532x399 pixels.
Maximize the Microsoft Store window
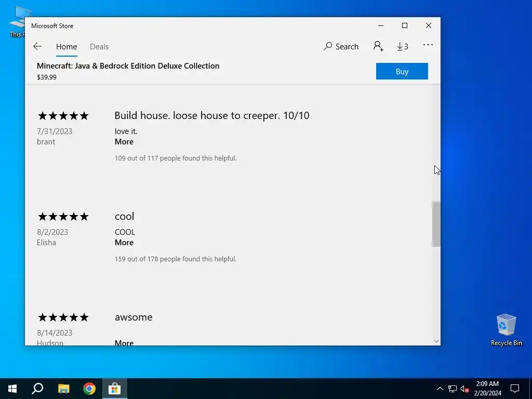[x=404, y=25]
